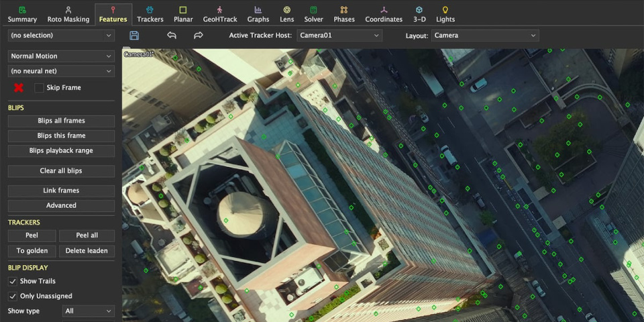Click the redo arrow icon

pos(199,36)
